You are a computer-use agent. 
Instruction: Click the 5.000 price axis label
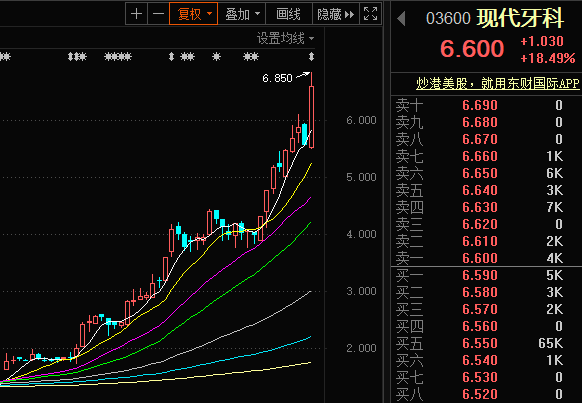click(x=361, y=177)
